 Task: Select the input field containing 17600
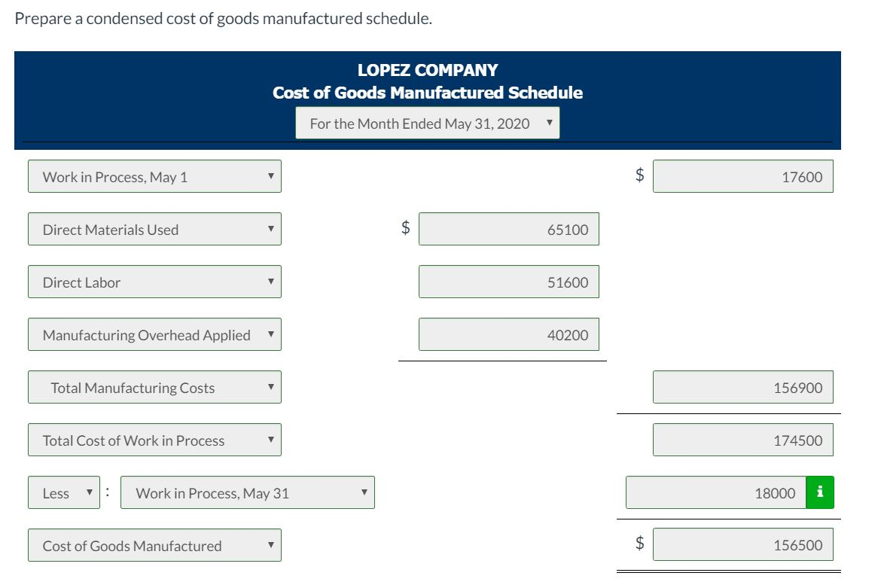[x=744, y=175]
